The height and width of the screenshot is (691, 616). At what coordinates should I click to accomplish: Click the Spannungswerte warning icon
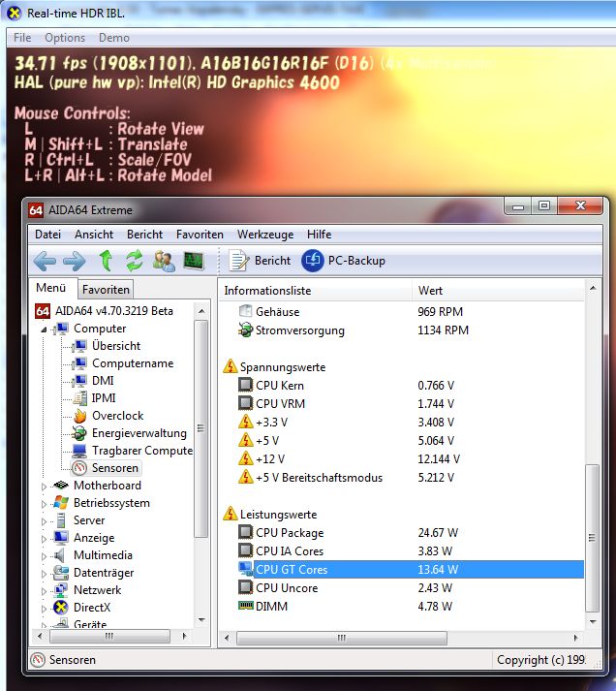231,366
